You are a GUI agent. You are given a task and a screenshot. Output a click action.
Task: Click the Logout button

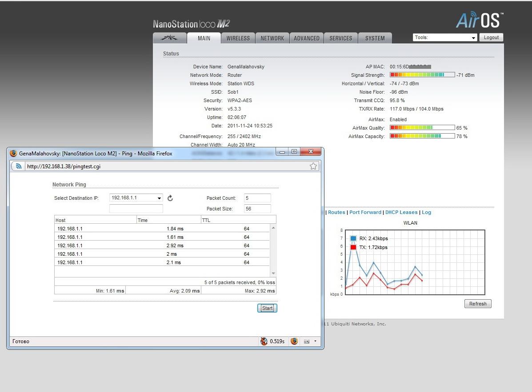click(491, 38)
